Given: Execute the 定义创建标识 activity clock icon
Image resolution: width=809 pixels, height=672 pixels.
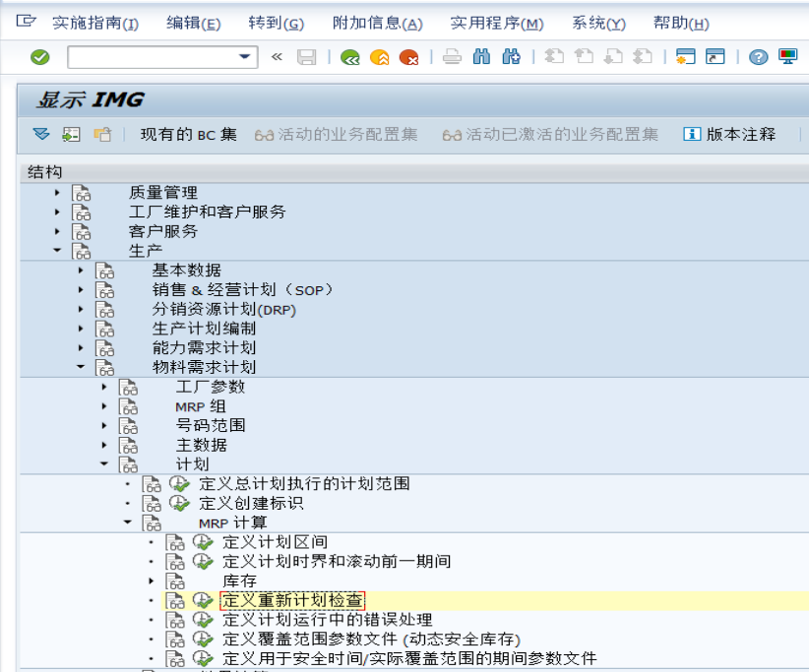Looking at the screenshot, I should click(179, 504).
